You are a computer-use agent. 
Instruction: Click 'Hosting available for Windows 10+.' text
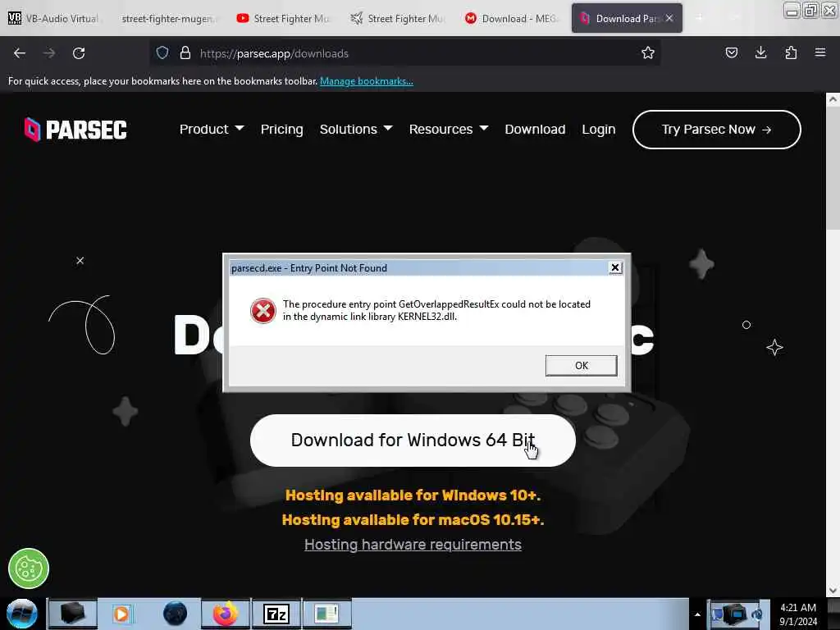point(413,495)
